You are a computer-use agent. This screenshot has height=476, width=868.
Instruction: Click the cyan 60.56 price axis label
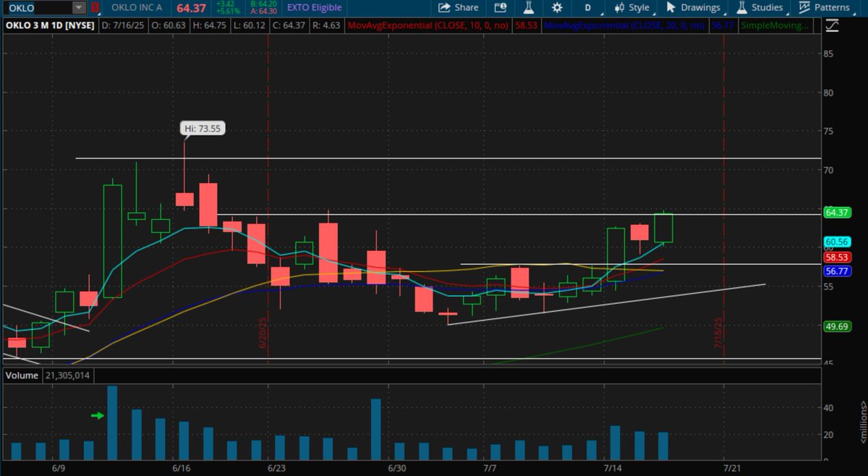836,242
